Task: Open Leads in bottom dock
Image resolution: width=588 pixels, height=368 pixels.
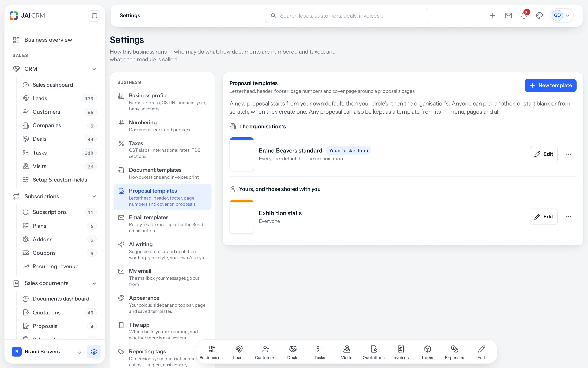Action: (x=239, y=352)
